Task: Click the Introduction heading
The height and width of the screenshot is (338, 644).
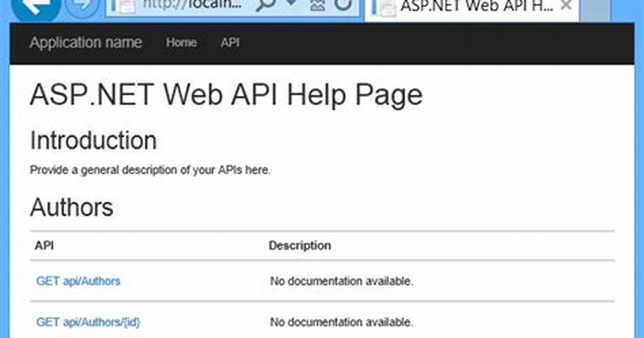Action: click(x=93, y=140)
